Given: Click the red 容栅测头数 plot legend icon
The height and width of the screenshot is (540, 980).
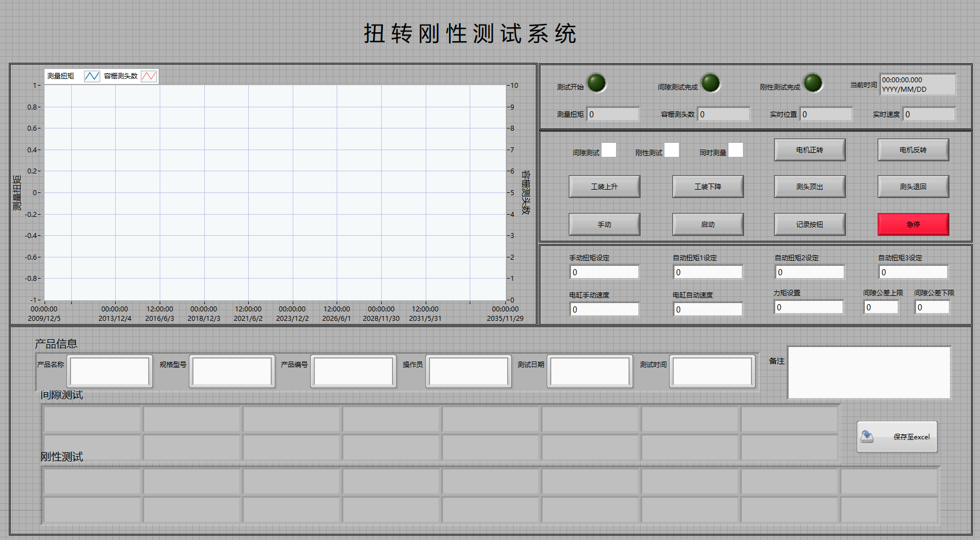Looking at the screenshot, I should pyautogui.click(x=149, y=76).
